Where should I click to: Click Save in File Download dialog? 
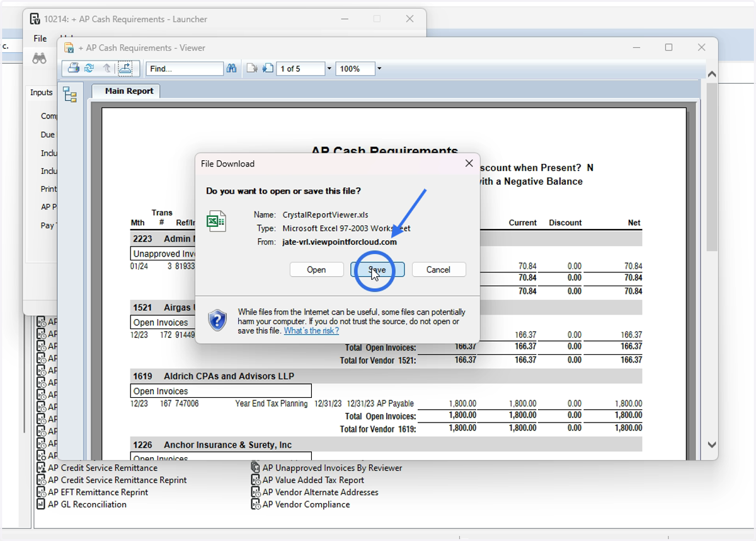(x=377, y=269)
